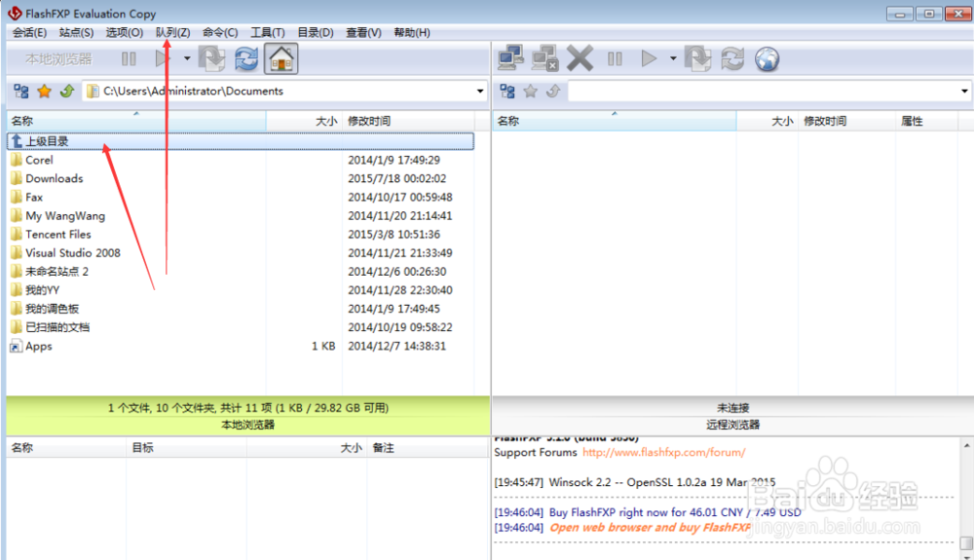Click the remote disconnect icon
This screenshot has width=974, height=560.
point(544,59)
